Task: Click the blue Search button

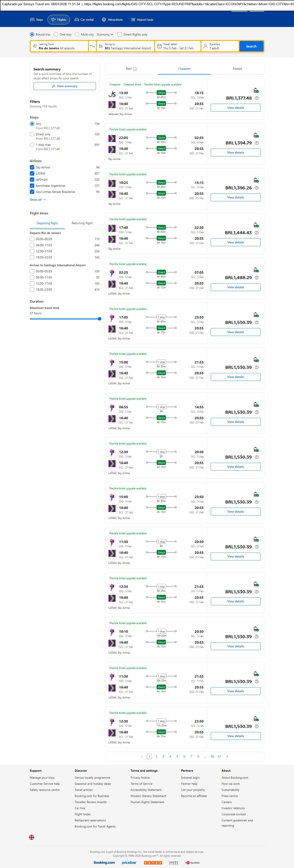Action: tap(251, 46)
